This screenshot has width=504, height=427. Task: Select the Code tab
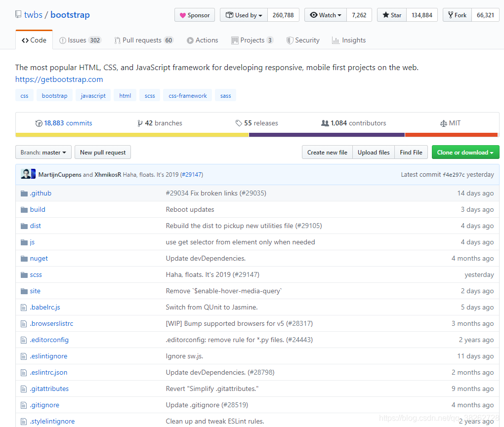click(x=34, y=40)
